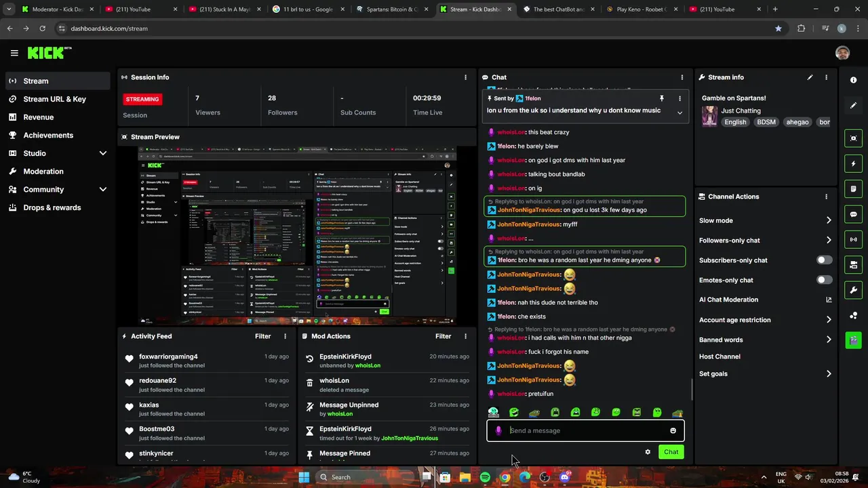Viewport: 868px width, 488px height.
Task: Click Host Channel action
Action: point(719,357)
